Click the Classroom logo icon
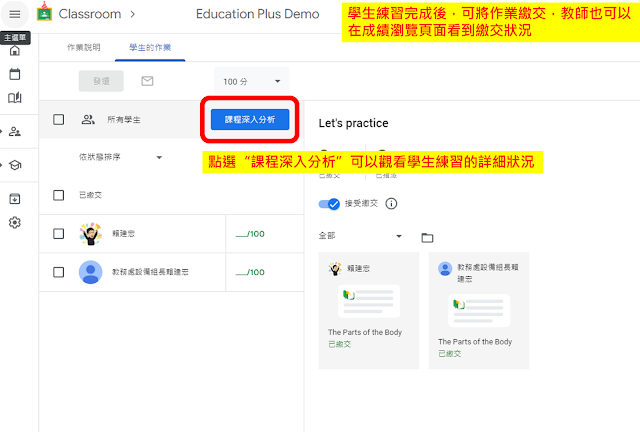Viewport: 640px width, 432px height. (x=44, y=12)
